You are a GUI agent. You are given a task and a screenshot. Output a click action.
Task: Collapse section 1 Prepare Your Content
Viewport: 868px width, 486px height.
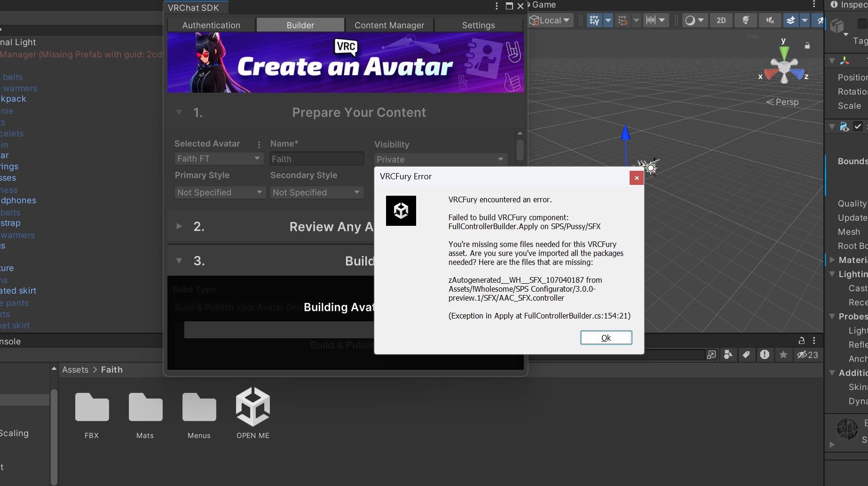coord(179,112)
